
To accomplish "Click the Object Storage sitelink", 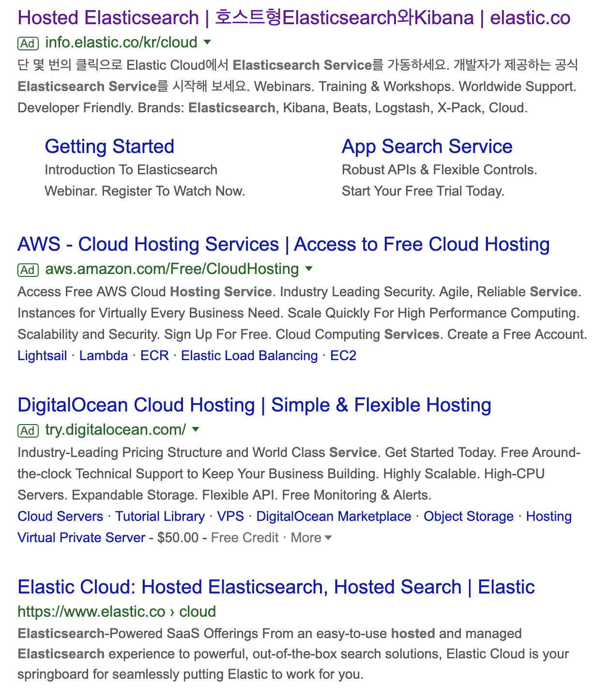I will click(468, 517).
